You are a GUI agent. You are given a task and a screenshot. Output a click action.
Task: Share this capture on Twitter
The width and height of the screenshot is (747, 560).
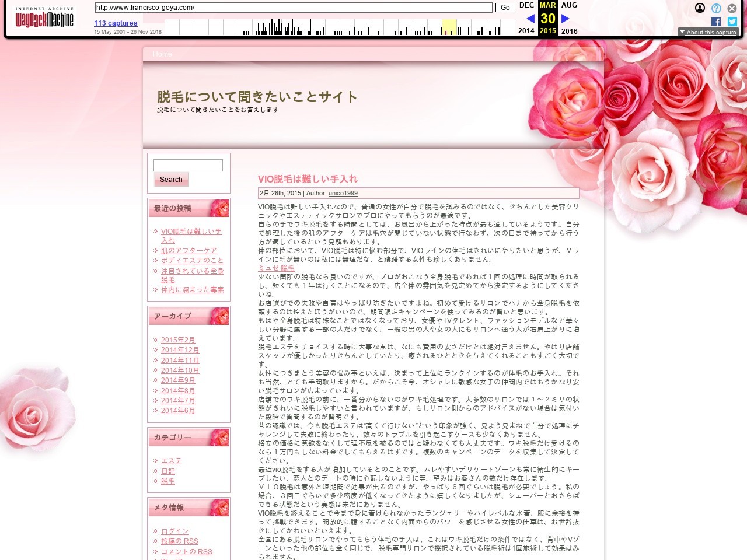(x=731, y=22)
